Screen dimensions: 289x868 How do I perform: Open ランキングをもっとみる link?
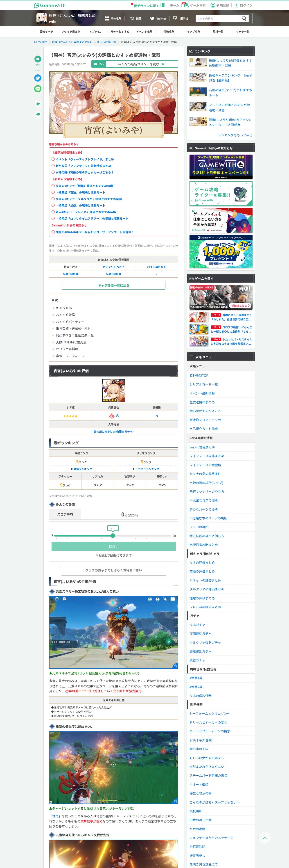click(x=235, y=135)
